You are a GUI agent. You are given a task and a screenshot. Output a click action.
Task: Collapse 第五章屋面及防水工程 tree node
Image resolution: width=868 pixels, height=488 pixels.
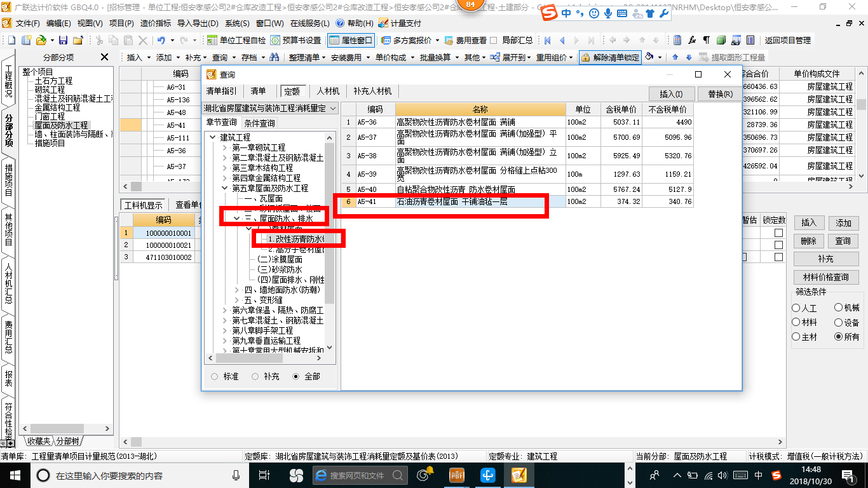[224, 188]
